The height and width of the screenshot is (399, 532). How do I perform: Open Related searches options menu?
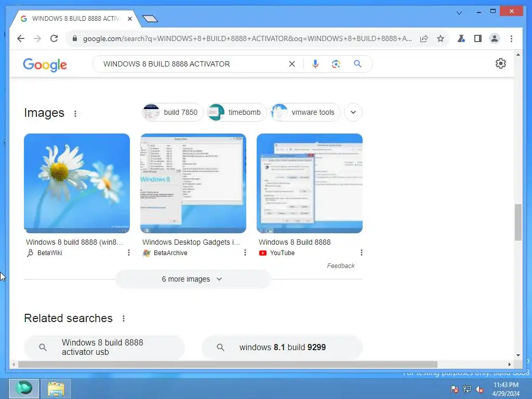pyautogui.click(x=124, y=318)
